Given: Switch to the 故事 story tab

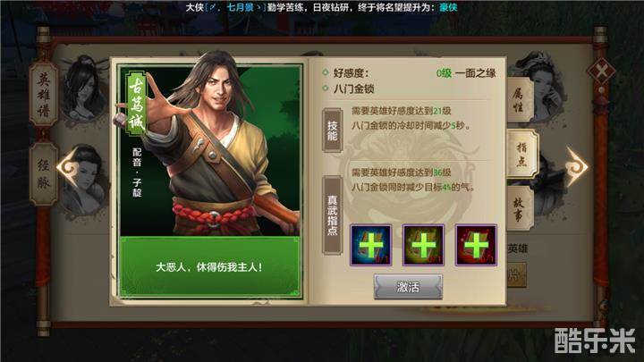Looking at the screenshot, I should click(x=520, y=208).
